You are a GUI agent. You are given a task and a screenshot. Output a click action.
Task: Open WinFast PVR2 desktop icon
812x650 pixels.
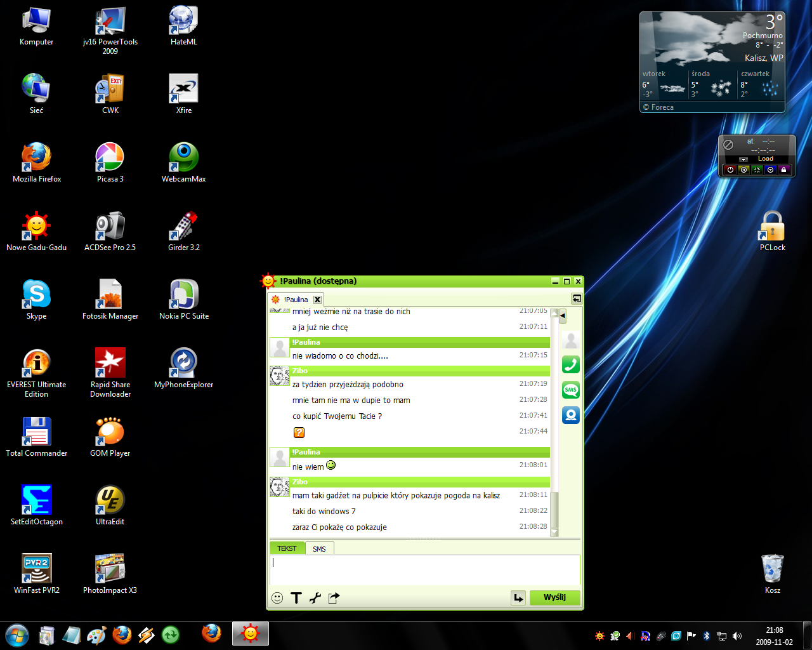[37, 574]
